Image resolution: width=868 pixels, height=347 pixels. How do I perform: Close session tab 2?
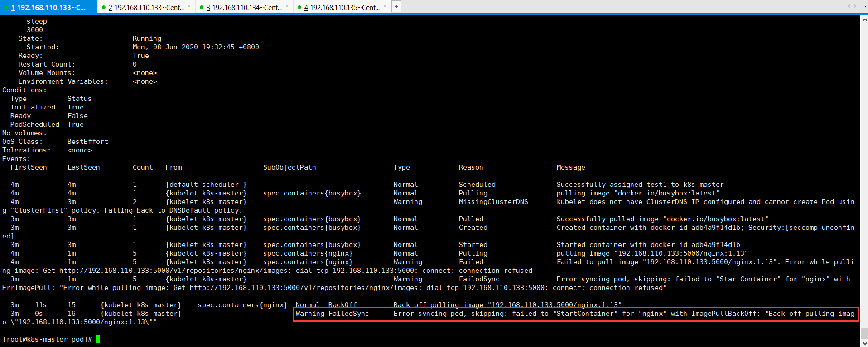tap(189, 6)
